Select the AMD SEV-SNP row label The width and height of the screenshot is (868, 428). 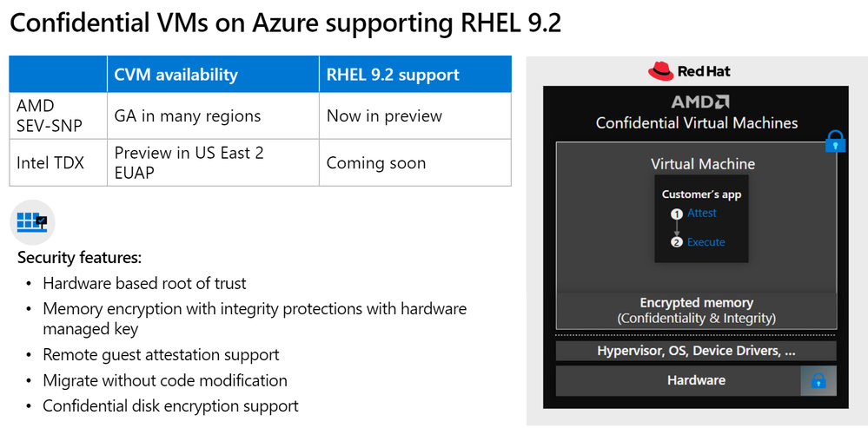click(49, 115)
